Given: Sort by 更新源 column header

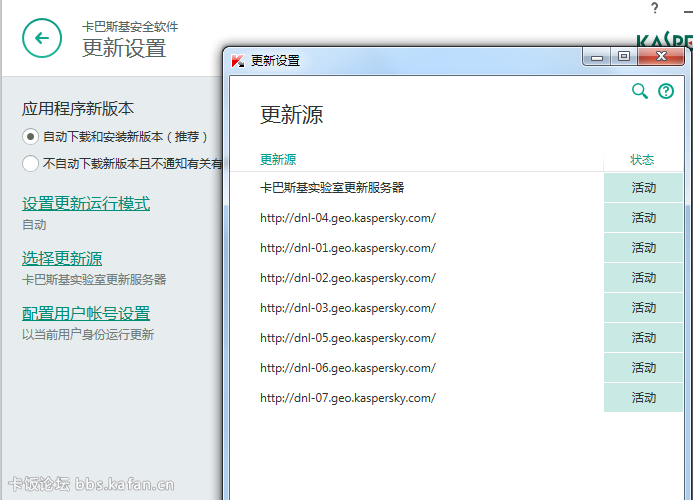Looking at the screenshot, I should point(278,160).
